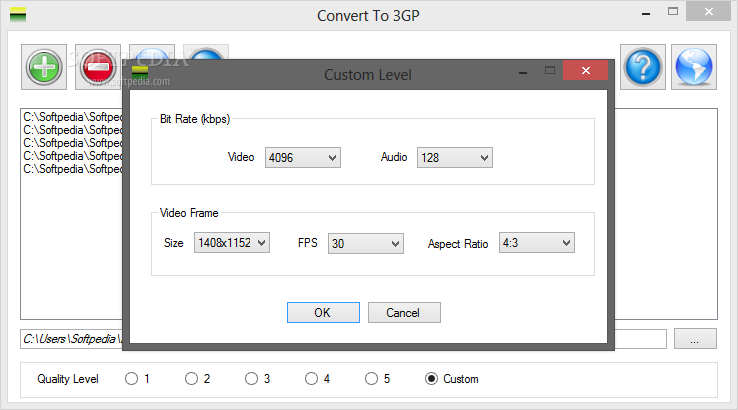Select Quality Level 3 radio button
The height and width of the screenshot is (410, 738).
pyautogui.click(x=251, y=378)
